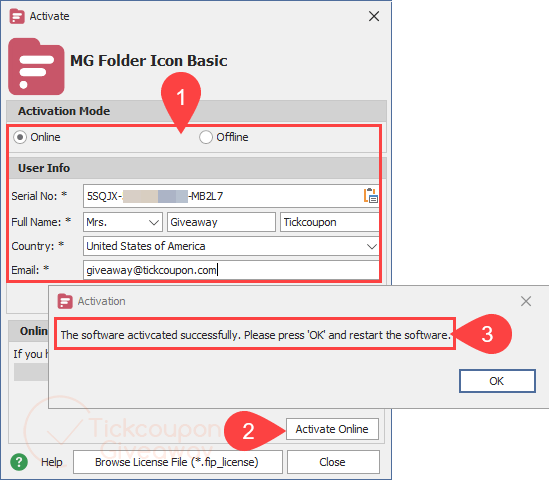Image resolution: width=549 pixels, height=480 pixels.
Task: Click the Activation dialog title icon
Action: click(x=65, y=301)
